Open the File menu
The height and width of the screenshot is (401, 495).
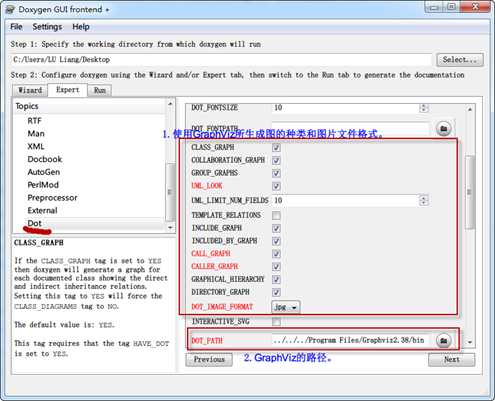click(x=16, y=27)
